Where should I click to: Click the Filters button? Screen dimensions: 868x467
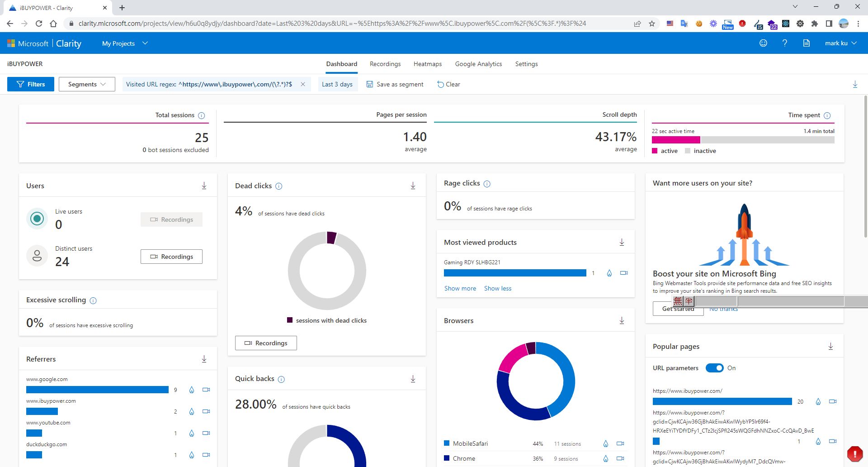click(31, 84)
